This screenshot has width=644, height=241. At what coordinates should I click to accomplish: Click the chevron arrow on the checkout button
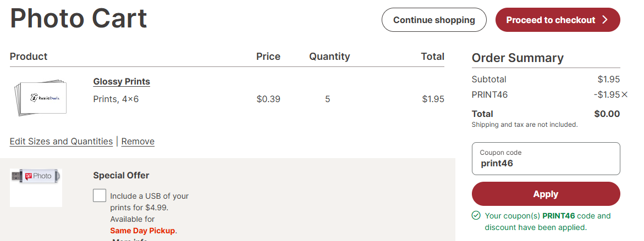pos(605,20)
